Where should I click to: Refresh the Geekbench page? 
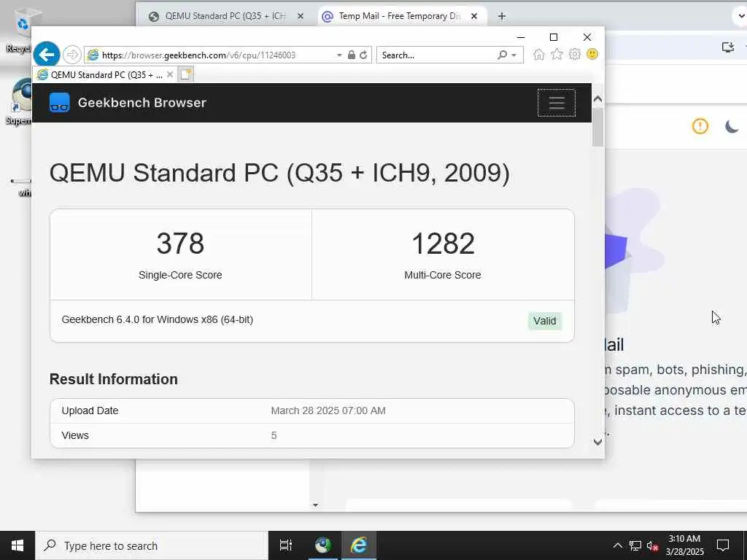click(x=363, y=55)
